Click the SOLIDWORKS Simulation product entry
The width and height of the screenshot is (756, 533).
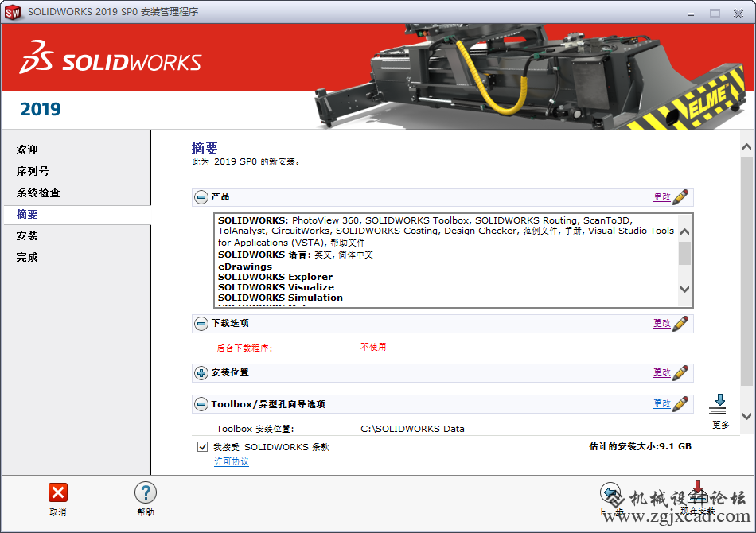(x=280, y=298)
